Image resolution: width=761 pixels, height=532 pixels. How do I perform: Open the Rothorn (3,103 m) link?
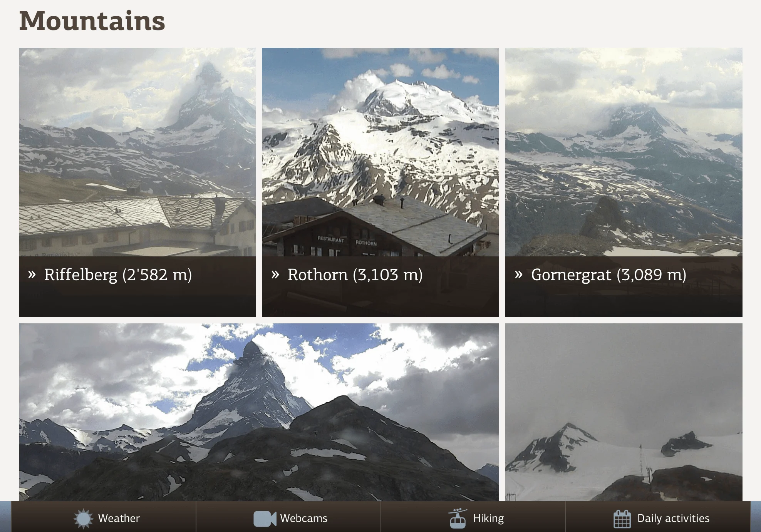(355, 275)
